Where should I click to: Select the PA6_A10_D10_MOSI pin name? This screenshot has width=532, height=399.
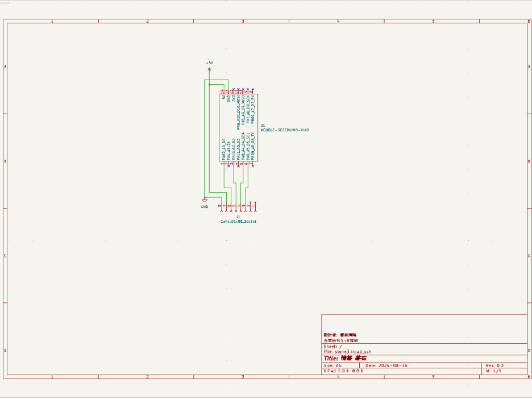pyautogui.click(x=238, y=114)
